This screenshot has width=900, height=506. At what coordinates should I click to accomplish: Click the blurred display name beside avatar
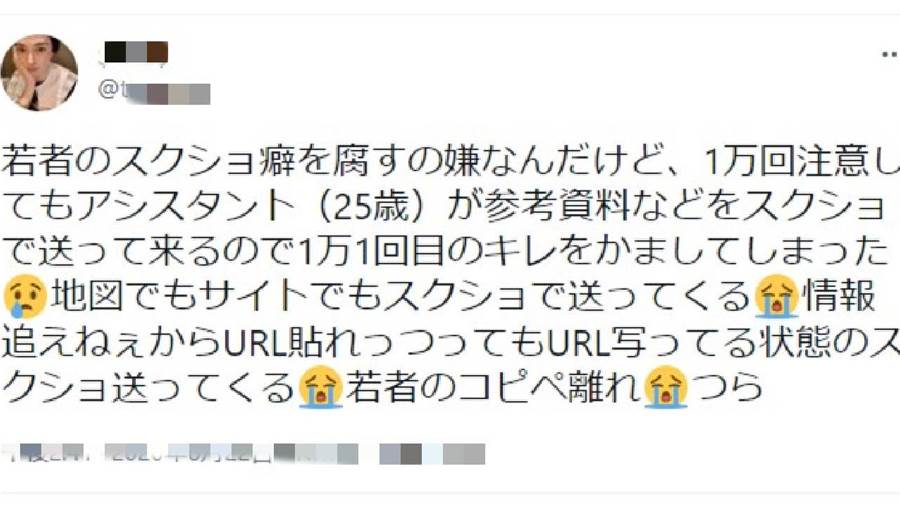click(x=136, y=52)
